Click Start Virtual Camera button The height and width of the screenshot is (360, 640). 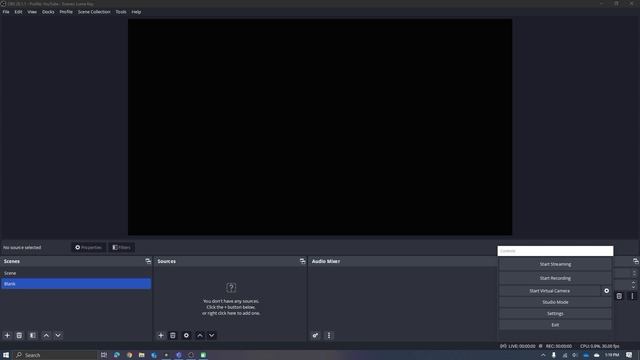[549, 291]
